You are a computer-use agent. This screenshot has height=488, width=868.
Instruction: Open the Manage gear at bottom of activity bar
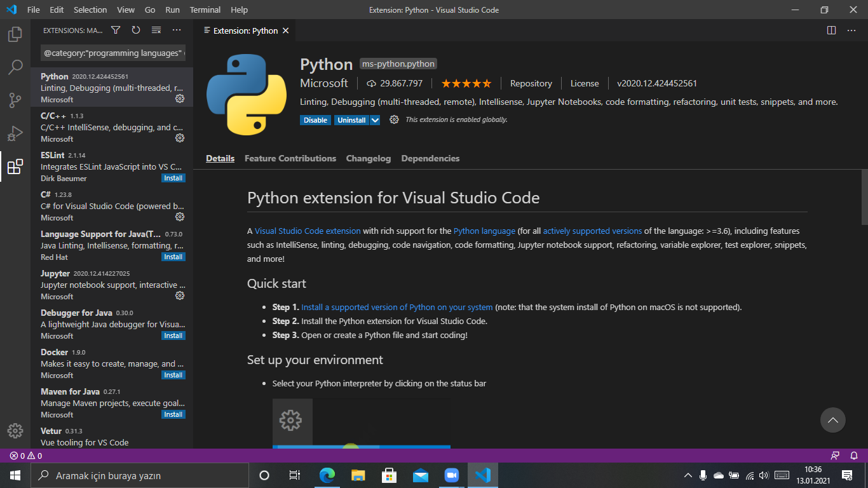coord(15,430)
